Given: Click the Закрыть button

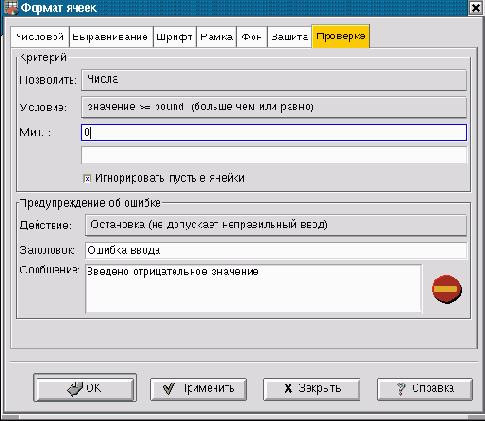Looking at the screenshot, I should [311, 389].
